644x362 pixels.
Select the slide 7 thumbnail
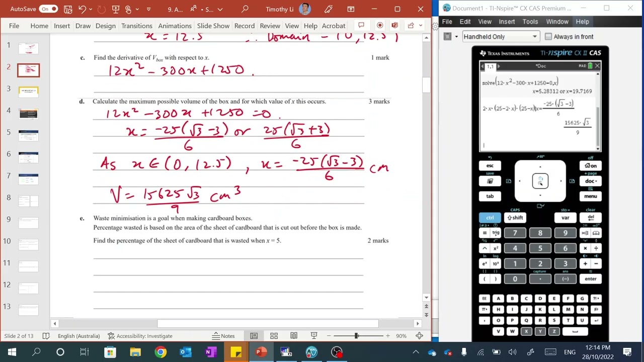click(x=28, y=178)
